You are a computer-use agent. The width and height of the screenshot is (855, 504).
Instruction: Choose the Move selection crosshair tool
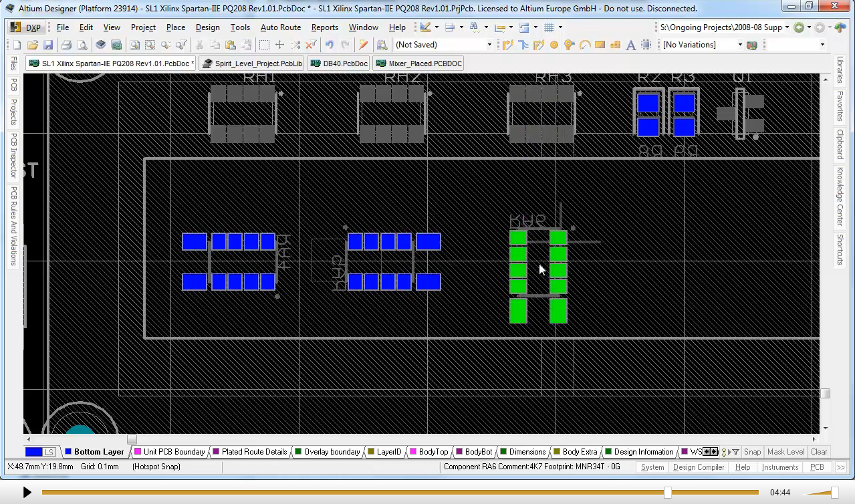(x=279, y=45)
